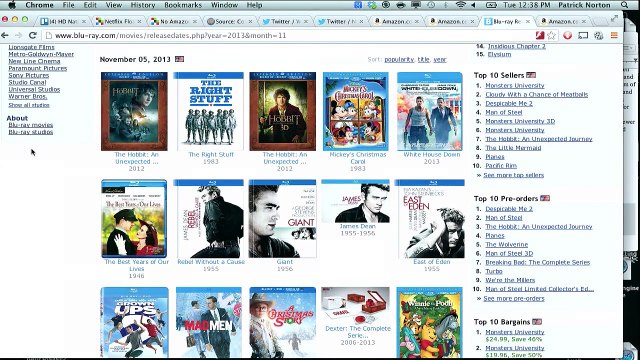Open Grown Ups 2 cover
This screenshot has width=640, height=360.
(134, 322)
